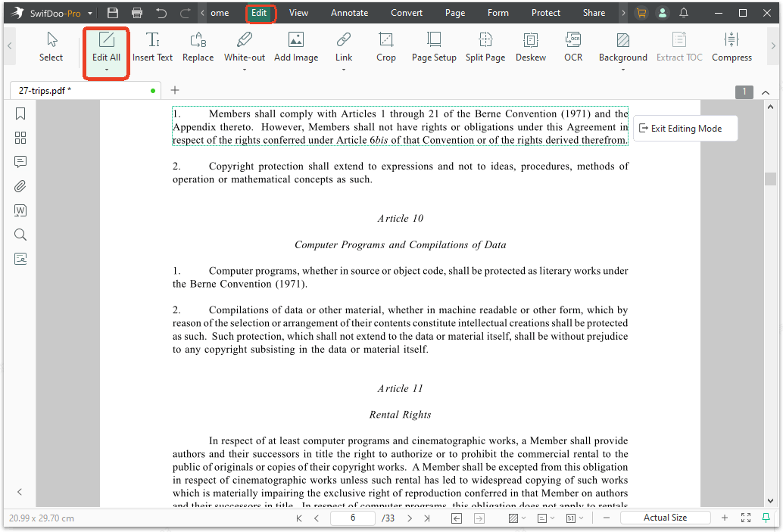Image resolution: width=783 pixels, height=532 pixels.
Task: Click the Add Image tool
Action: [296, 47]
